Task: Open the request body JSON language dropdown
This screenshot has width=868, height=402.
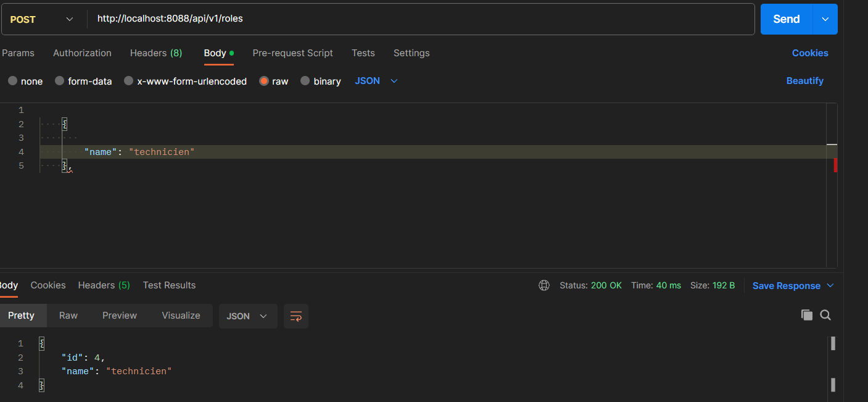Action: (375, 80)
